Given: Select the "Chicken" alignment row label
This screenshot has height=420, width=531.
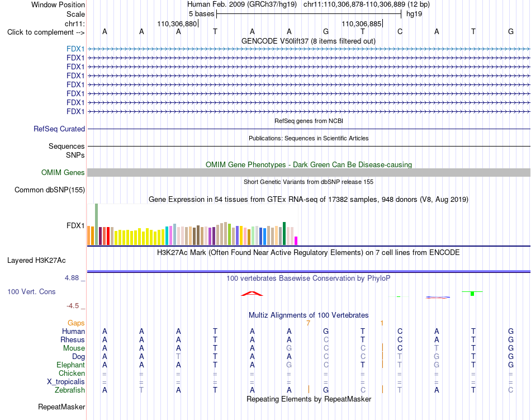Looking at the screenshot, I should point(72,373).
